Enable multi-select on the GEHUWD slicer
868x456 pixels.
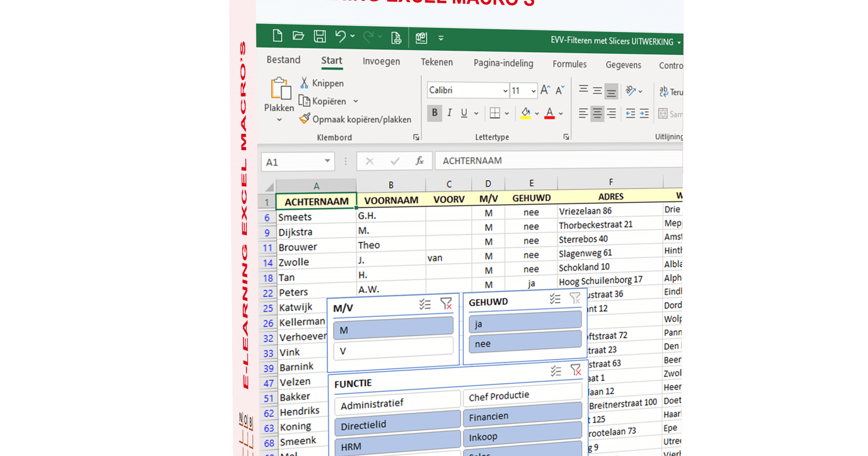[x=555, y=299]
